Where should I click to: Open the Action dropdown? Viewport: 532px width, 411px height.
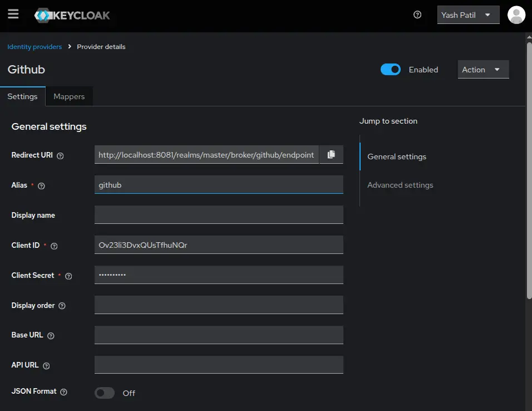(482, 69)
